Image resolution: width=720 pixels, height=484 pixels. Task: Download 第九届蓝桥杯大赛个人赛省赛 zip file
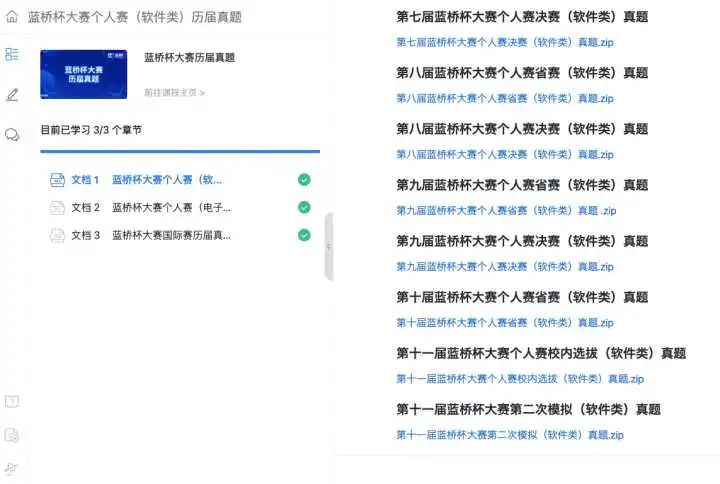[x=506, y=211]
